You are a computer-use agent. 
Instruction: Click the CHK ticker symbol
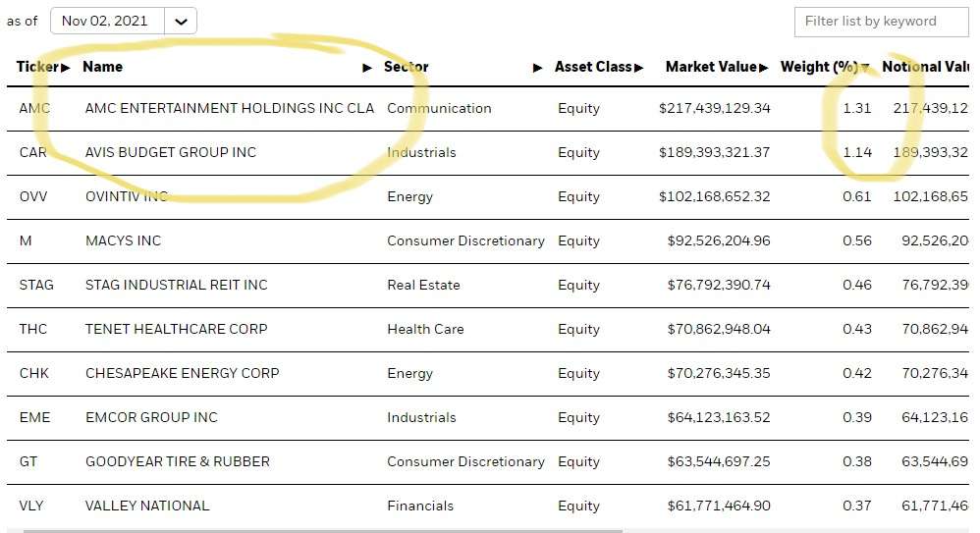pyautogui.click(x=33, y=373)
